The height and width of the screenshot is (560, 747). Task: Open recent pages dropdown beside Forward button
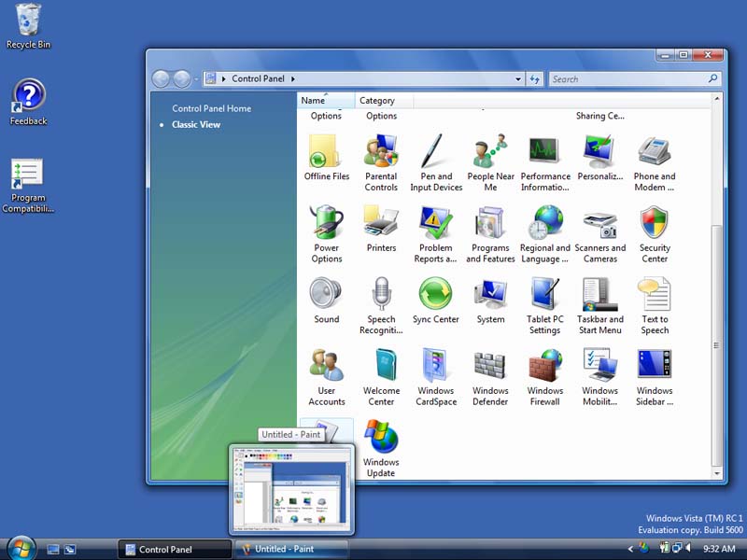click(x=195, y=79)
